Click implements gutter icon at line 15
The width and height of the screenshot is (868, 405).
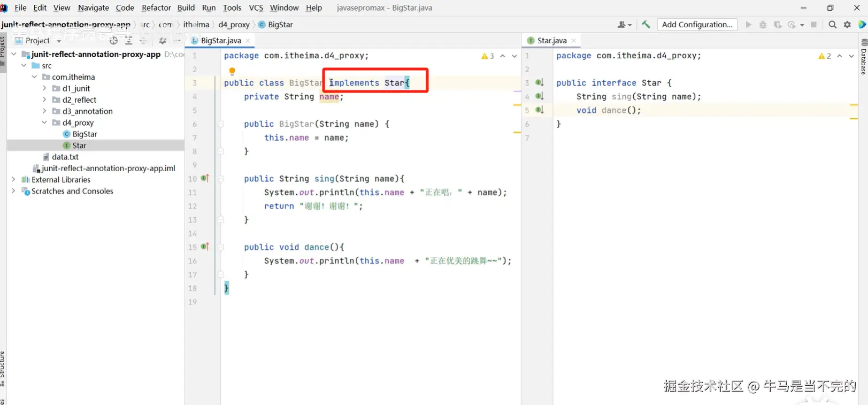tap(205, 247)
